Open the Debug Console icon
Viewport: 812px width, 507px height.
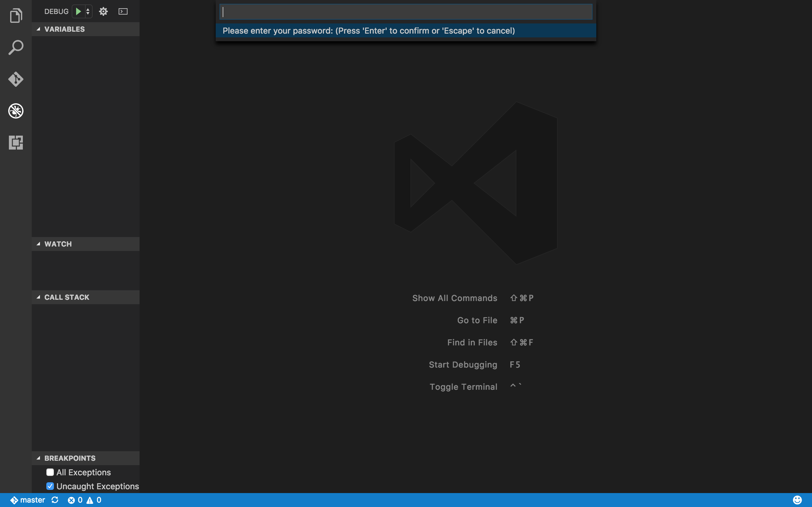click(123, 11)
